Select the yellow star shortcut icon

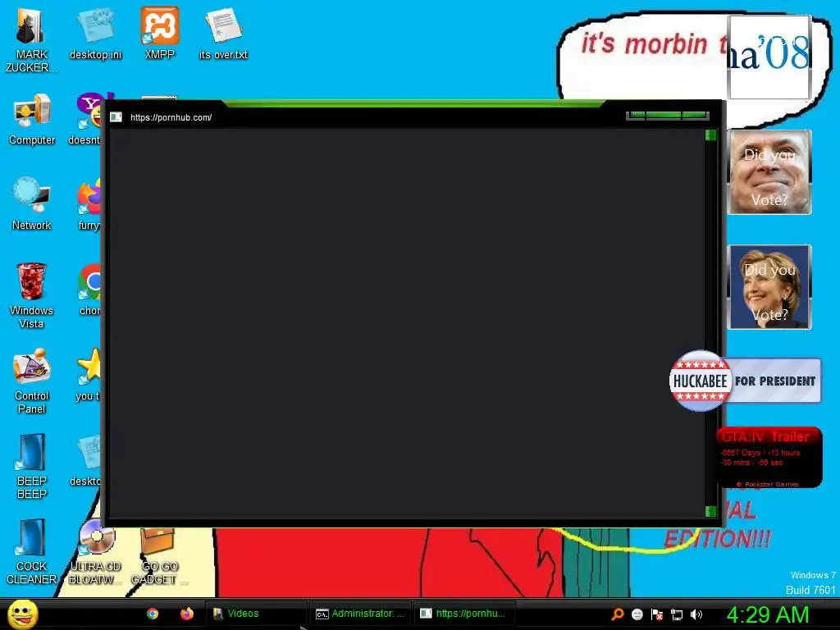[89, 375]
